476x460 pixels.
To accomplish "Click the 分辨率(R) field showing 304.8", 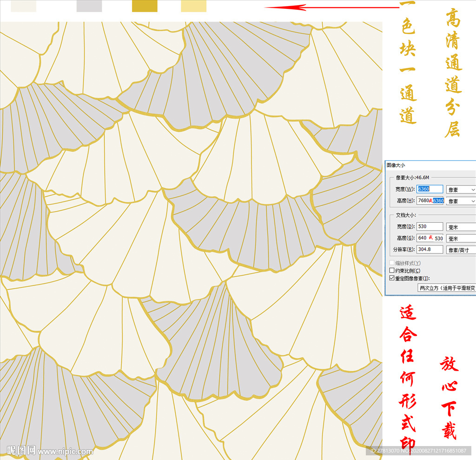I will [x=430, y=249].
